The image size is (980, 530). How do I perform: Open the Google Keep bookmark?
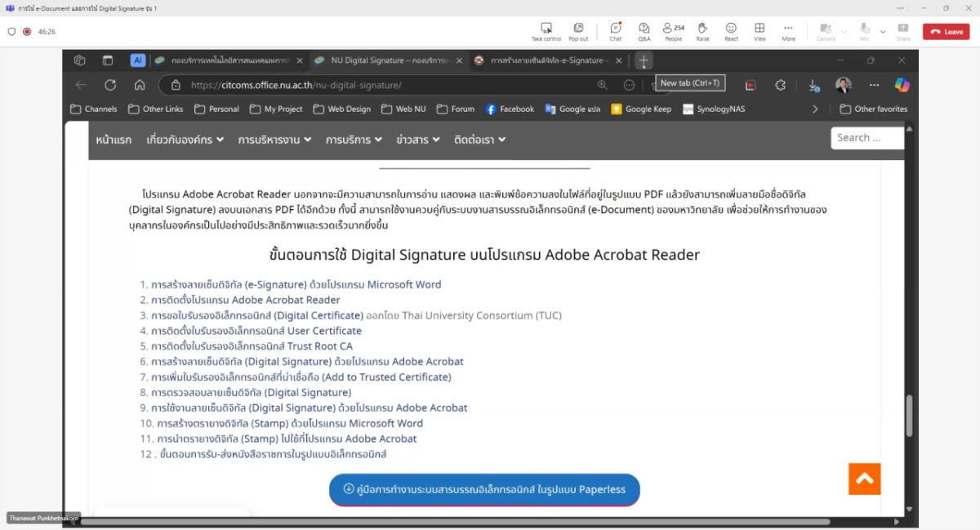(x=641, y=109)
